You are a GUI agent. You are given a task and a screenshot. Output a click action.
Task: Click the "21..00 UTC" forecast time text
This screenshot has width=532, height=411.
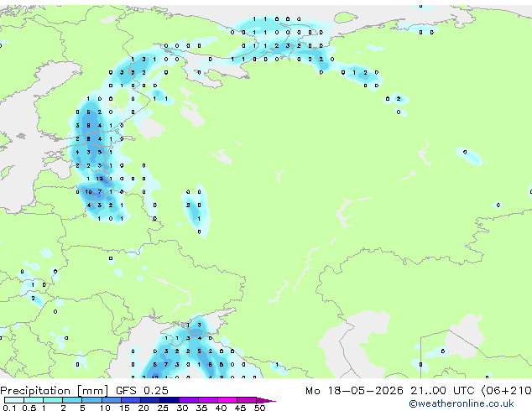[x=441, y=391]
